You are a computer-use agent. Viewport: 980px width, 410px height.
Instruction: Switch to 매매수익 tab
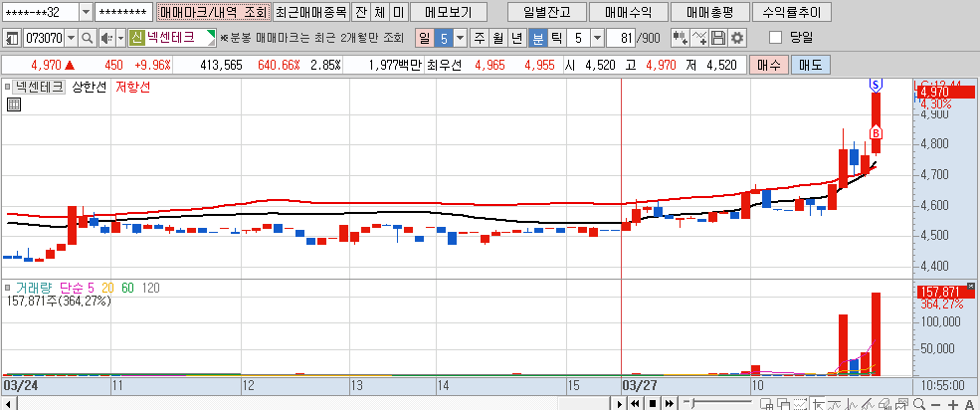pyautogui.click(x=622, y=12)
